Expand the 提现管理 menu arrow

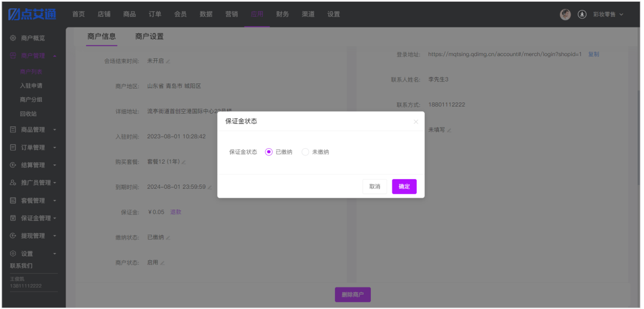click(x=55, y=236)
